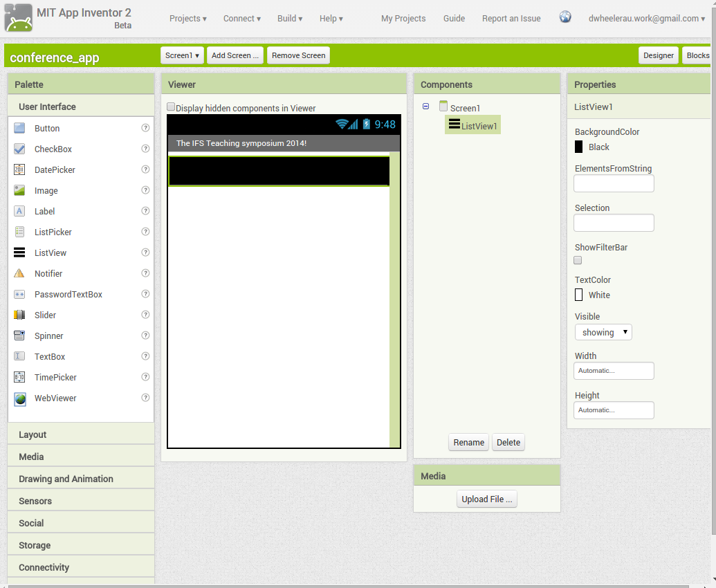Select the DatePicker palette icon
716x588 pixels.
pos(19,169)
